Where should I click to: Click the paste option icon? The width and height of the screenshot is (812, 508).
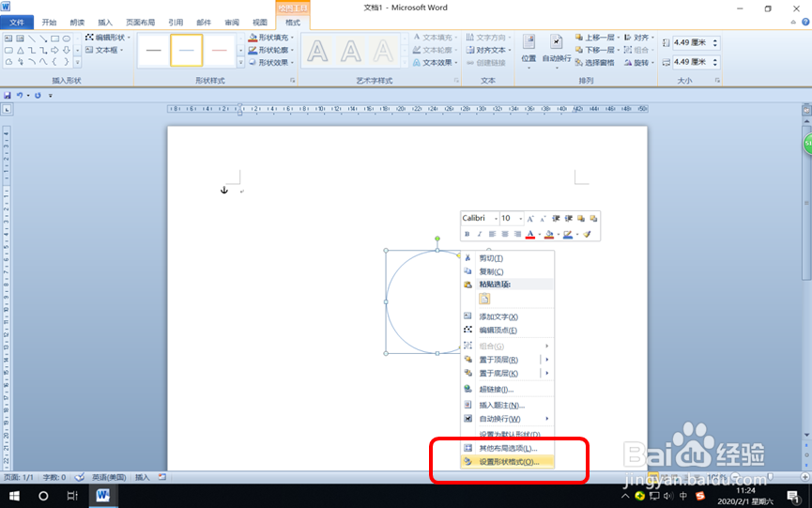click(x=484, y=299)
